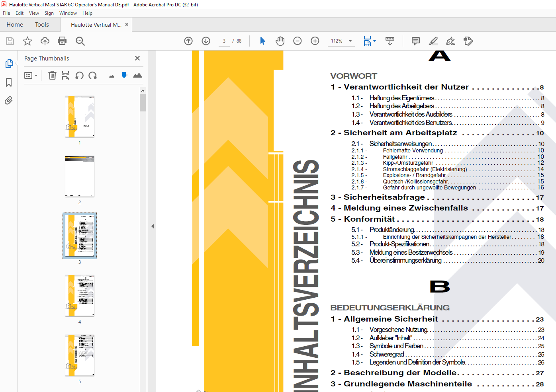Click scroll up arrow in thumbnails panel

(143, 91)
